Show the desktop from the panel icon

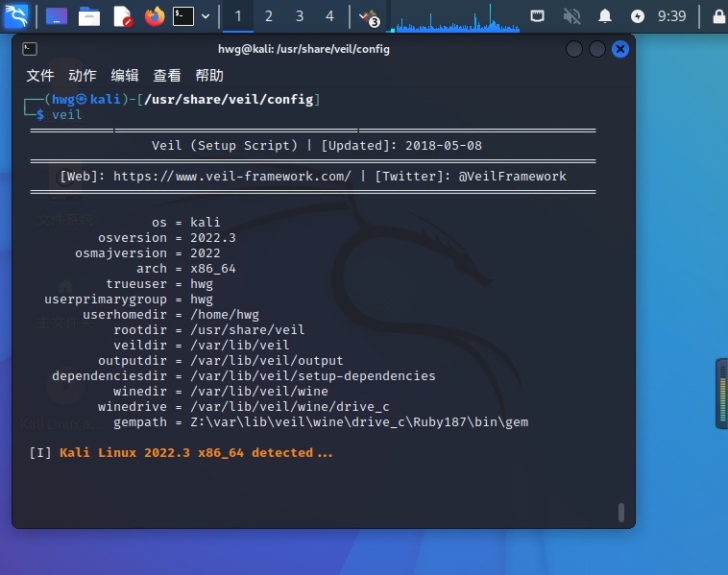click(57, 16)
